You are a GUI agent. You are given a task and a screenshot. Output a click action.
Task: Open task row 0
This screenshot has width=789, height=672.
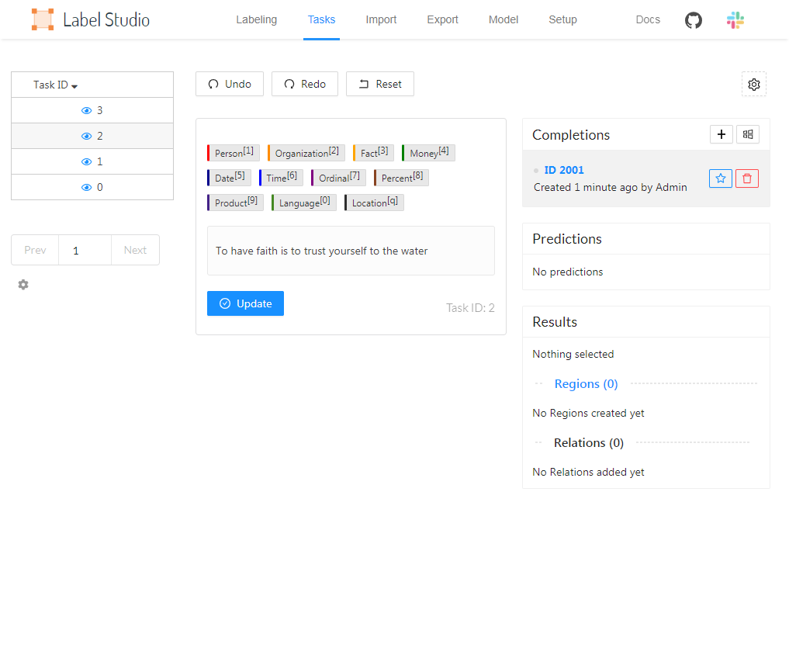tap(92, 187)
